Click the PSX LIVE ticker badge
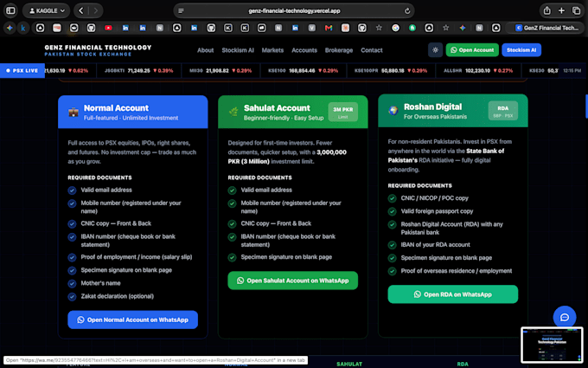The height and width of the screenshot is (368, 588). [22, 71]
